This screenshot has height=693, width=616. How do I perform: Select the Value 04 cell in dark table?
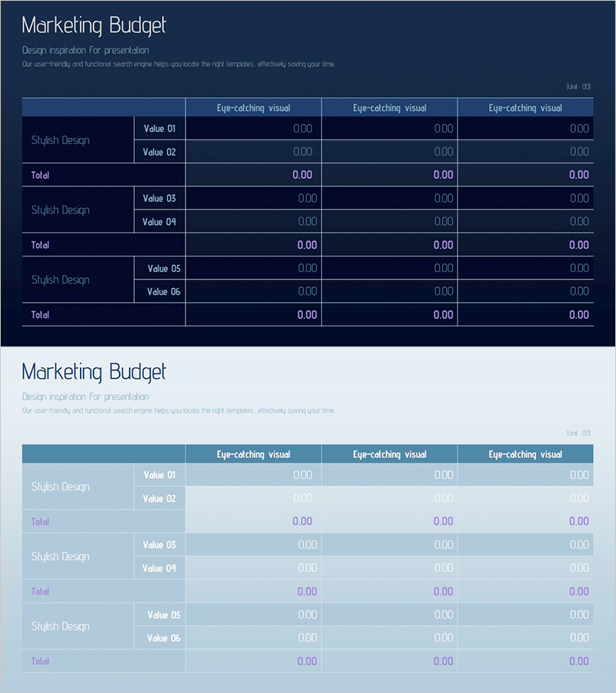[159, 222]
